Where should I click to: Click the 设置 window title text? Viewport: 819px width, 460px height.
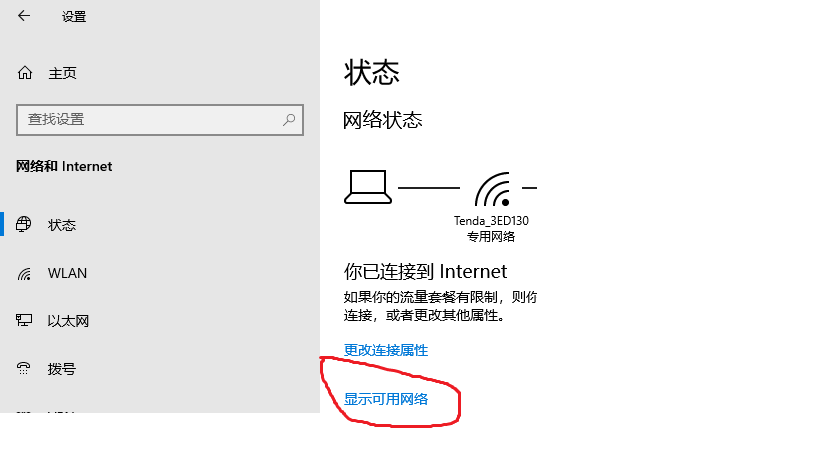[x=74, y=17]
